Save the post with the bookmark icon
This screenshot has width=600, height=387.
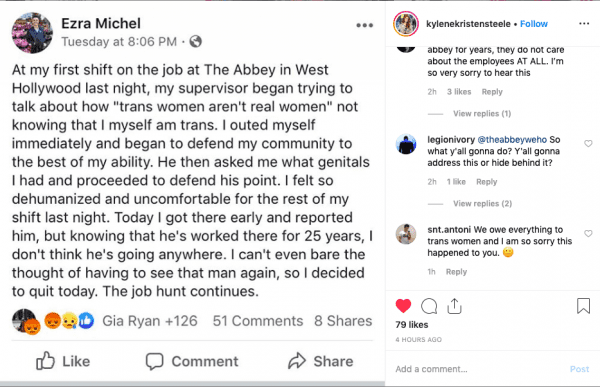click(583, 306)
